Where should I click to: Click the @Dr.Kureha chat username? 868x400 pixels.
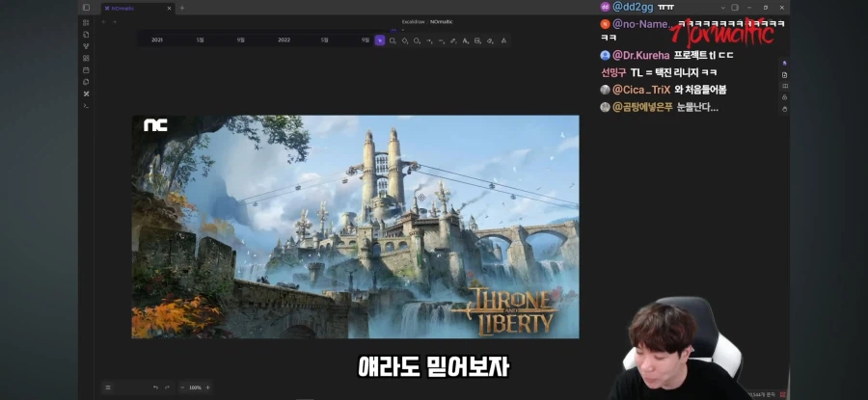coord(641,55)
